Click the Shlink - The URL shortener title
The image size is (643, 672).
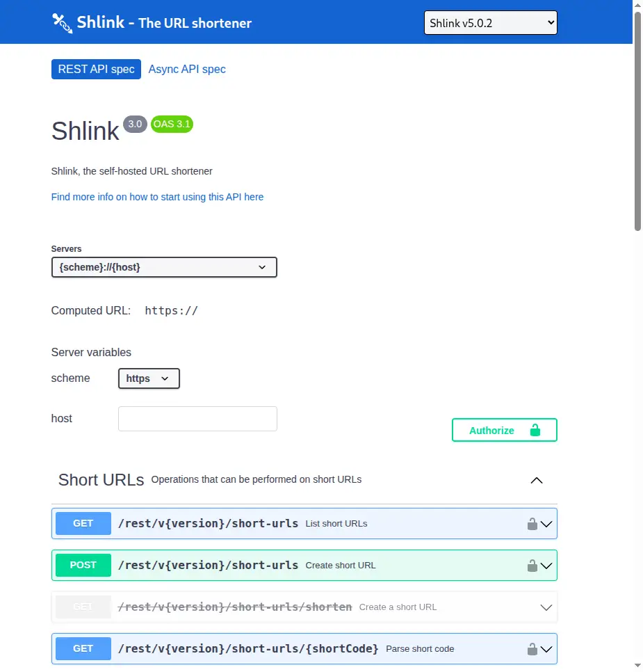(x=164, y=23)
